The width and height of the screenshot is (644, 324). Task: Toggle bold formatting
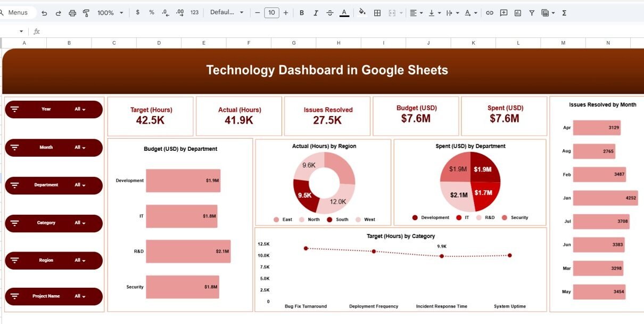(x=302, y=13)
